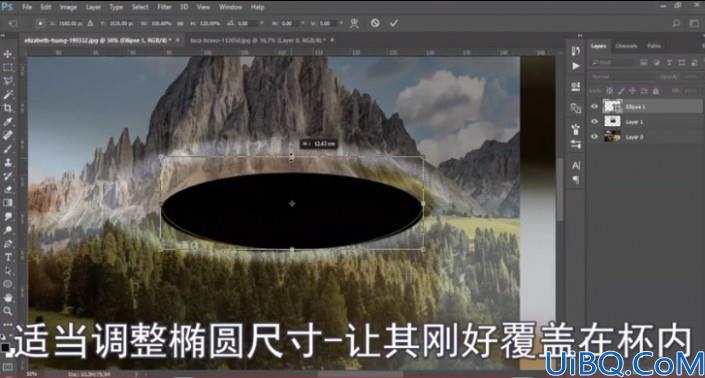This screenshot has width=705, height=378.
Task: Hide the Layer 0 layer
Action: click(594, 137)
